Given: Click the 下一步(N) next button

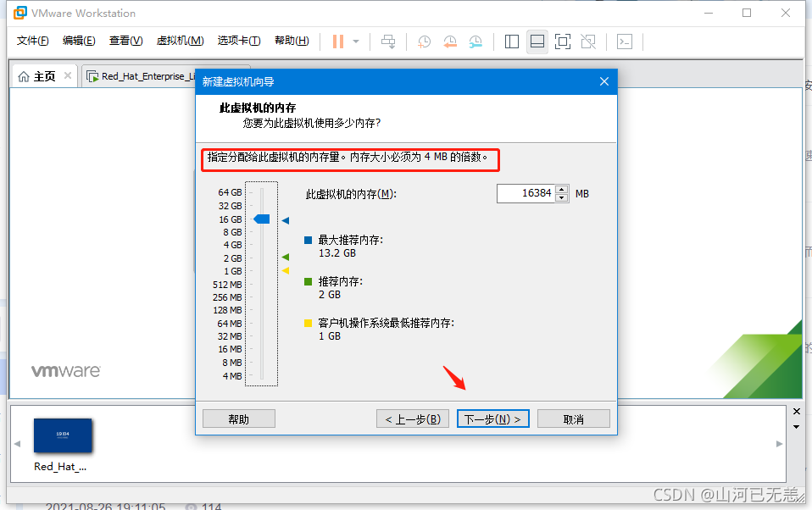Looking at the screenshot, I should coord(493,419).
